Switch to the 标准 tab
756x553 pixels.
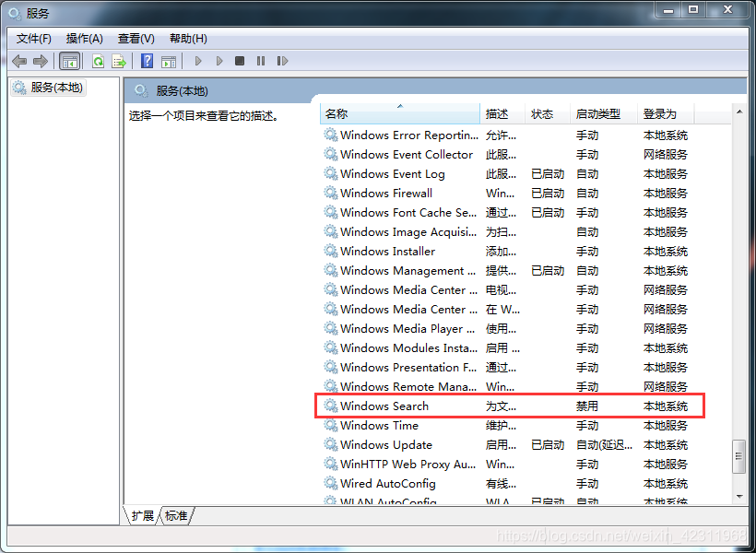pos(176,516)
